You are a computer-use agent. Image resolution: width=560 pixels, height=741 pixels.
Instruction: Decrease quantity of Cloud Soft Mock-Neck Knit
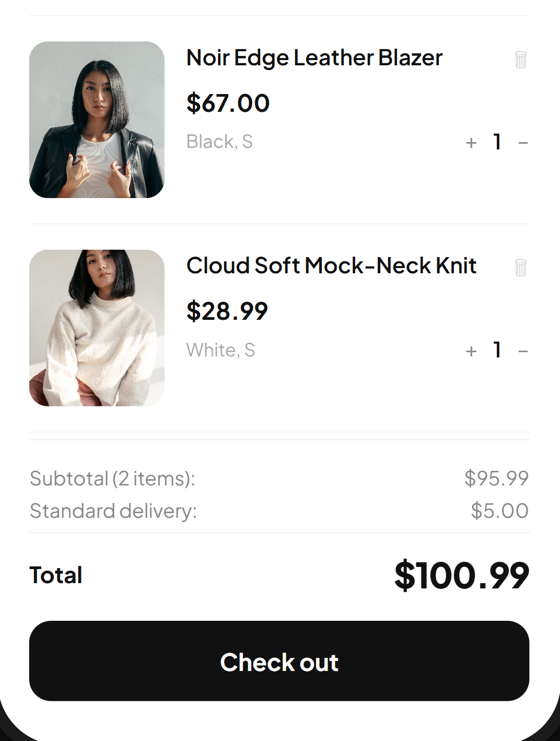click(x=522, y=351)
